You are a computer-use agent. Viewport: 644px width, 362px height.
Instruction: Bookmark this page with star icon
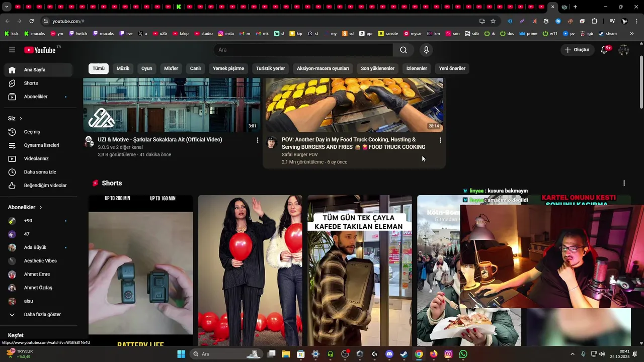[493, 21]
